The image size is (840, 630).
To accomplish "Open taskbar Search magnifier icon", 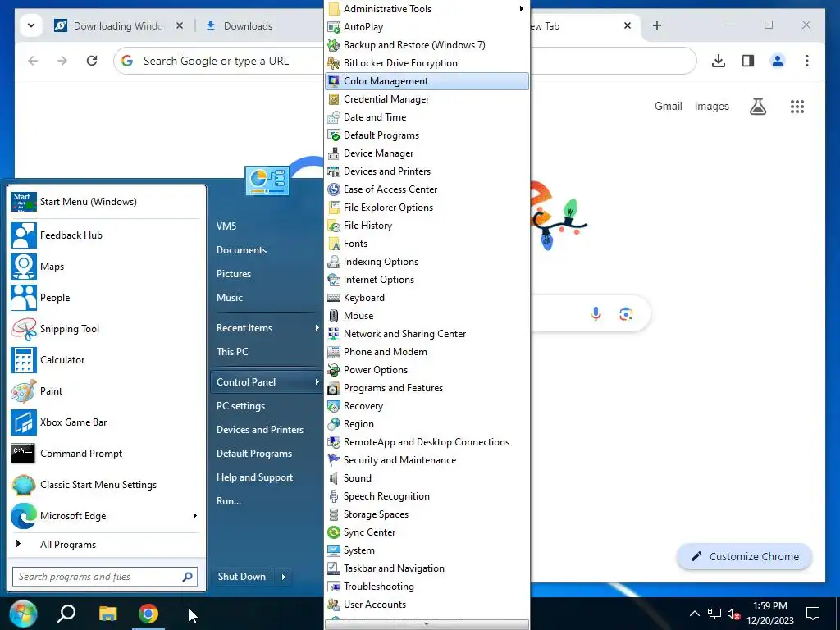I will point(66,614).
